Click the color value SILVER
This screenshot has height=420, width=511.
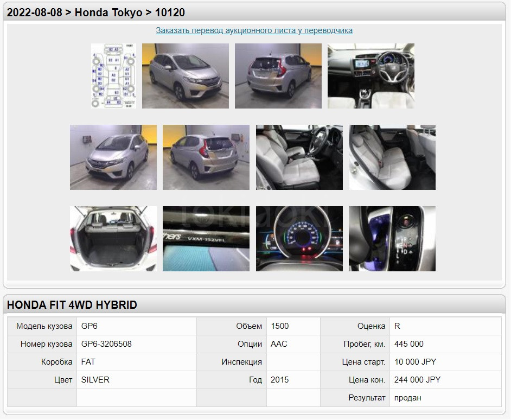[x=95, y=380]
